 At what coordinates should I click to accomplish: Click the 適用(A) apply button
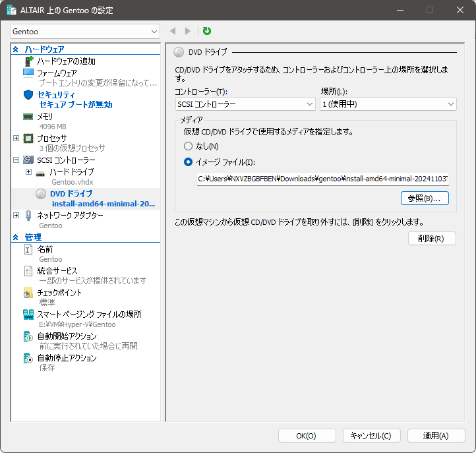[x=436, y=436]
